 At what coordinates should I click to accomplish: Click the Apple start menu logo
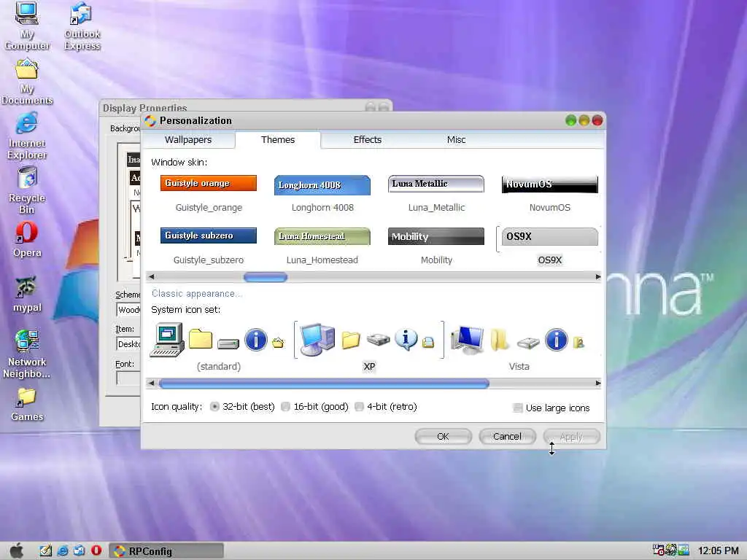tap(17, 551)
